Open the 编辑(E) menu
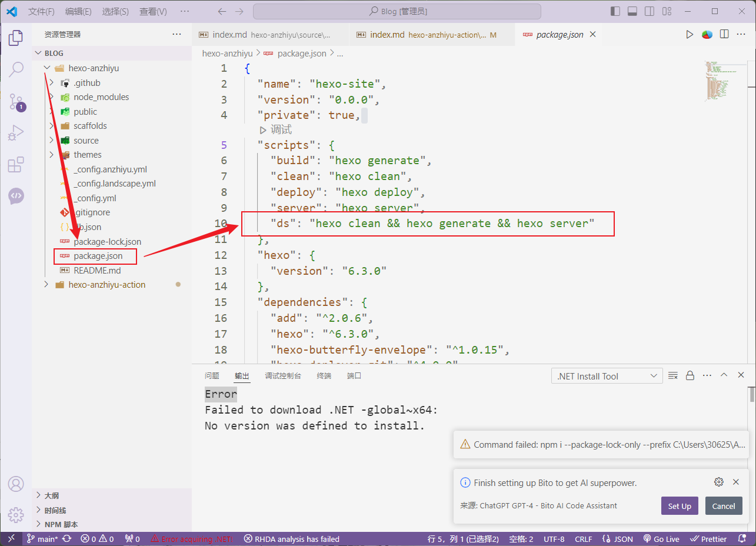The image size is (756, 546). click(x=78, y=11)
